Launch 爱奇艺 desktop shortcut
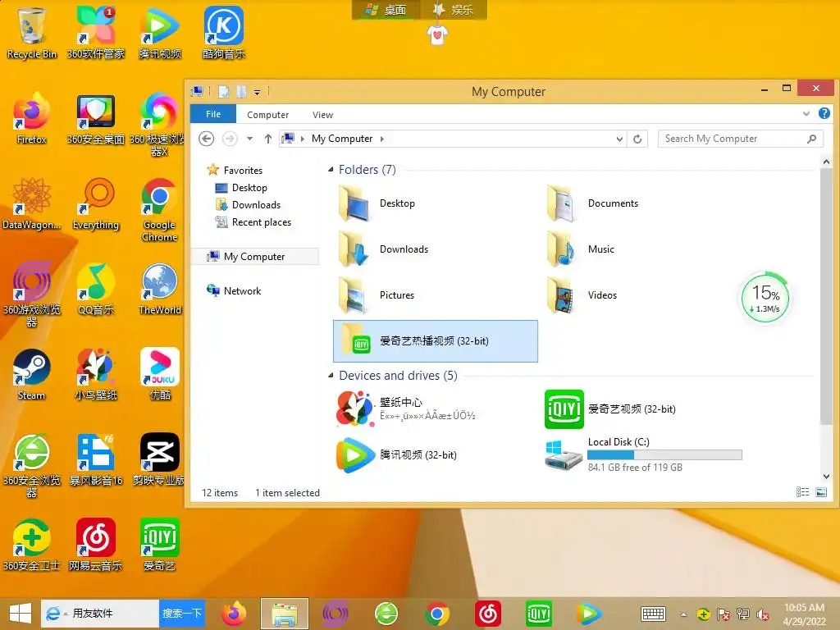The height and width of the screenshot is (630, 840). coord(160,546)
